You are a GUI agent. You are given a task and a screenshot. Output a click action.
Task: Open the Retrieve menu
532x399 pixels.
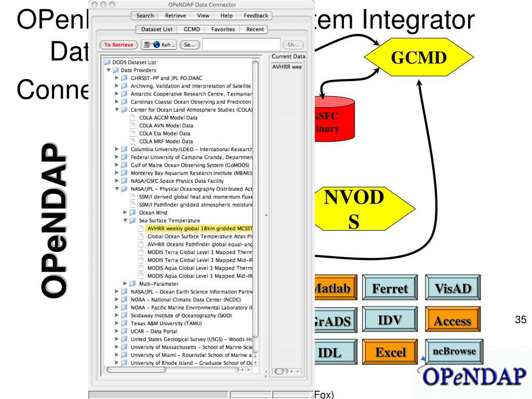point(176,16)
